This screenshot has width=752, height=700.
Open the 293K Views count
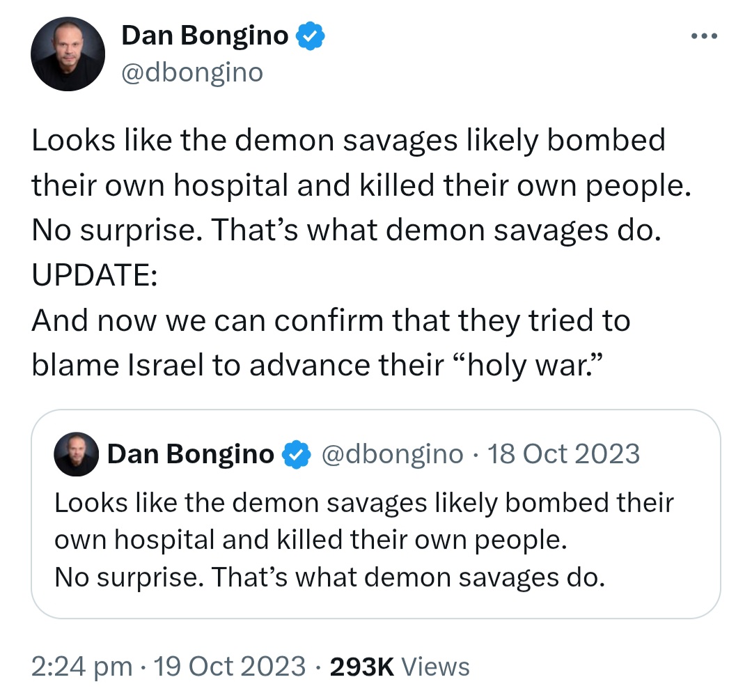pos(400,667)
